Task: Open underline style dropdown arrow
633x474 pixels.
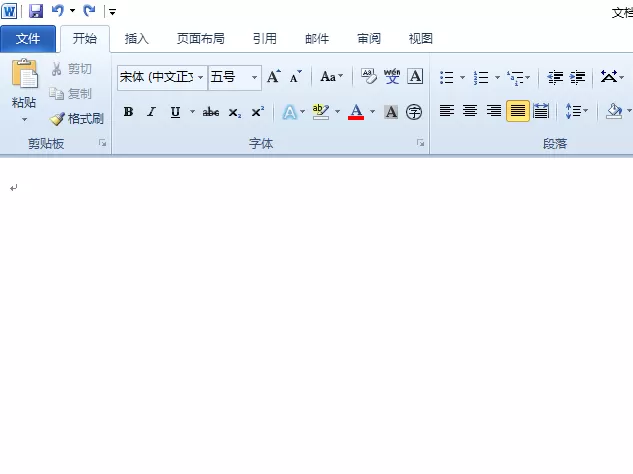Action: (193, 112)
